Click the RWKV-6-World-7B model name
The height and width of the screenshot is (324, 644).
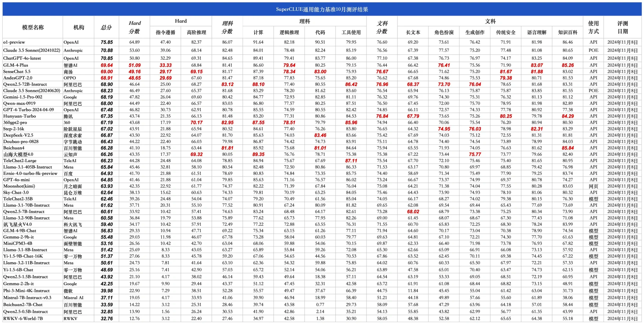[23, 319]
